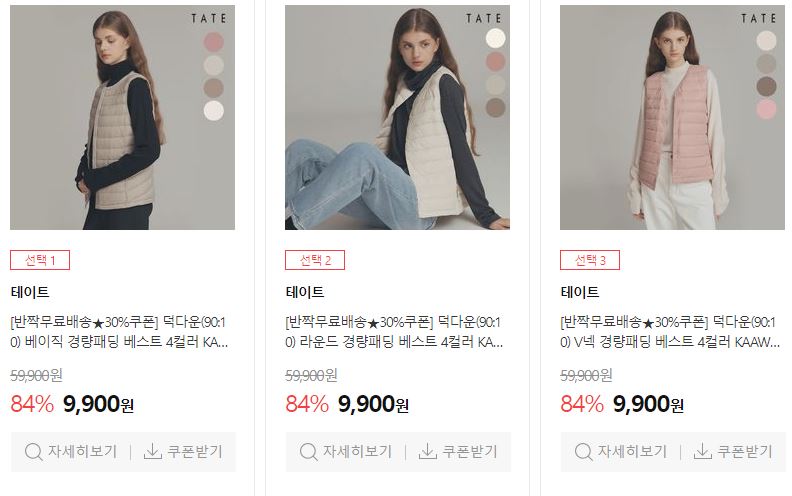Get coupon via 쿠폰받기 for 선택 2
792x496 pixels.
[458, 452]
